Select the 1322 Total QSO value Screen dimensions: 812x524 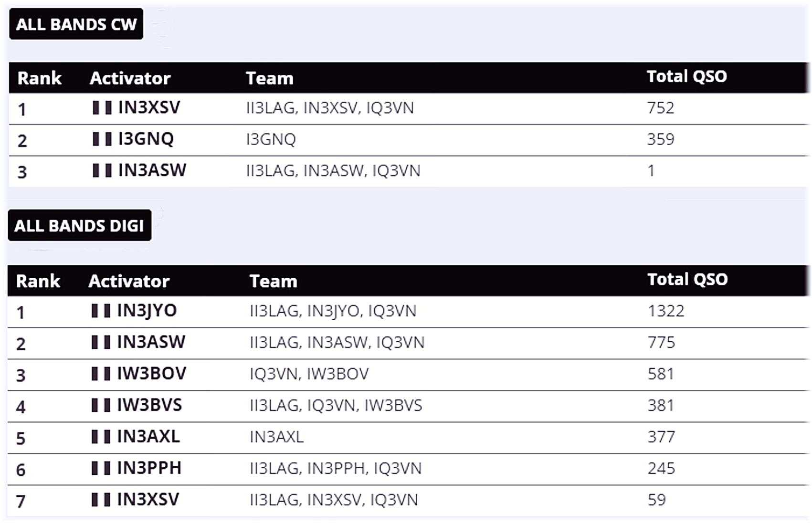[x=666, y=311]
